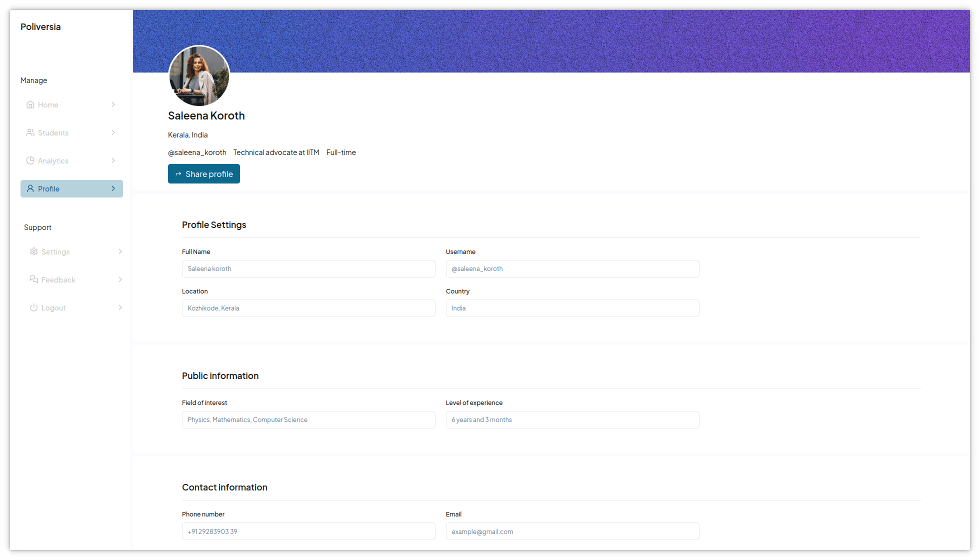Image resolution: width=980 pixels, height=560 pixels.
Task: Select the Analytics menu item
Action: (x=71, y=160)
